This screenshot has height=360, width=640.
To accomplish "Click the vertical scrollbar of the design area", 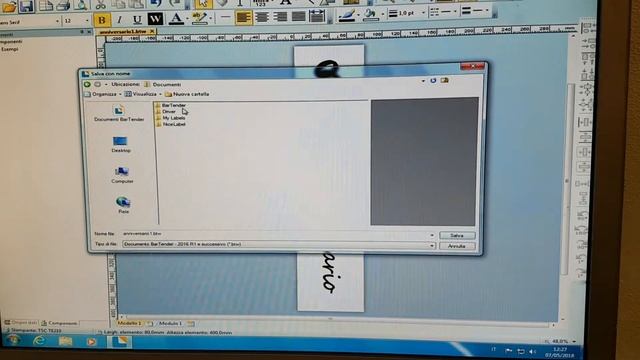I will (568, 180).
